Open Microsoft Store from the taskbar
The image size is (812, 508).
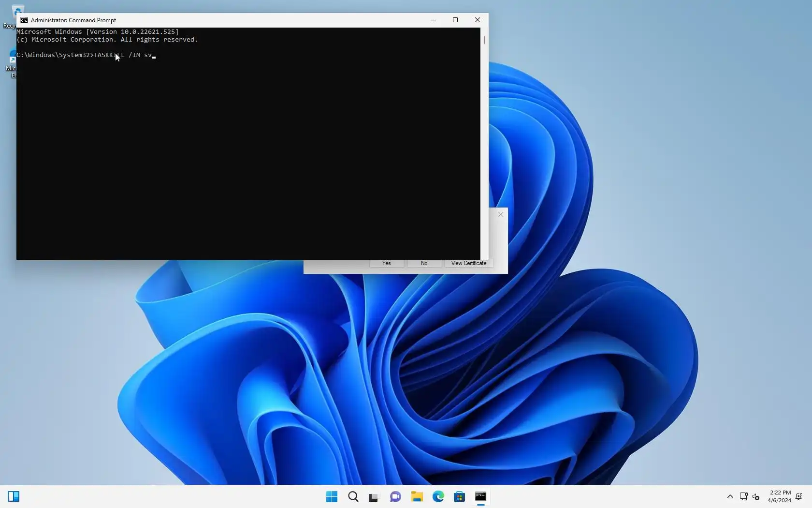(459, 496)
